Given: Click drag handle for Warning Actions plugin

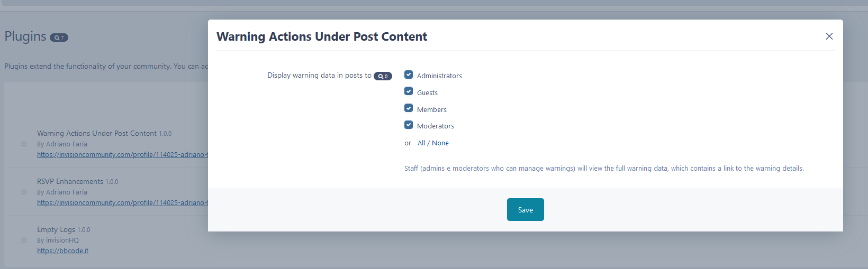Looking at the screenshot, I should (24, 144).
